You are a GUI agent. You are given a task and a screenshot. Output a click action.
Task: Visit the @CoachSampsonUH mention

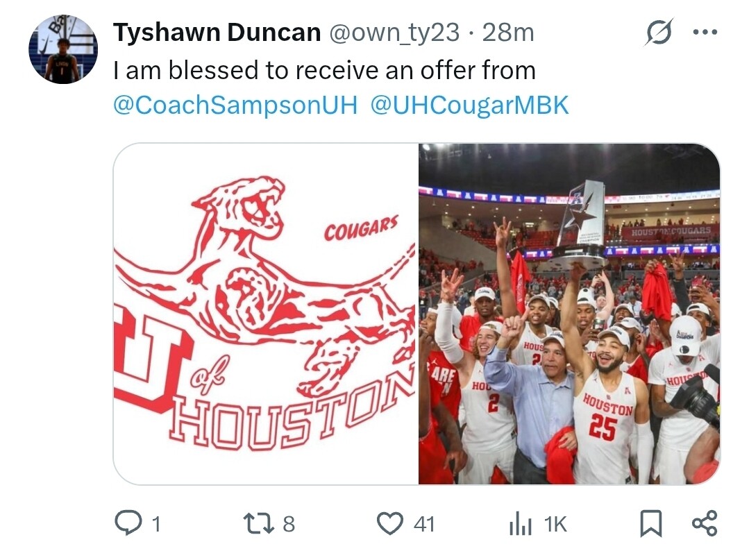pyautogui.click(x=235, y=105)
